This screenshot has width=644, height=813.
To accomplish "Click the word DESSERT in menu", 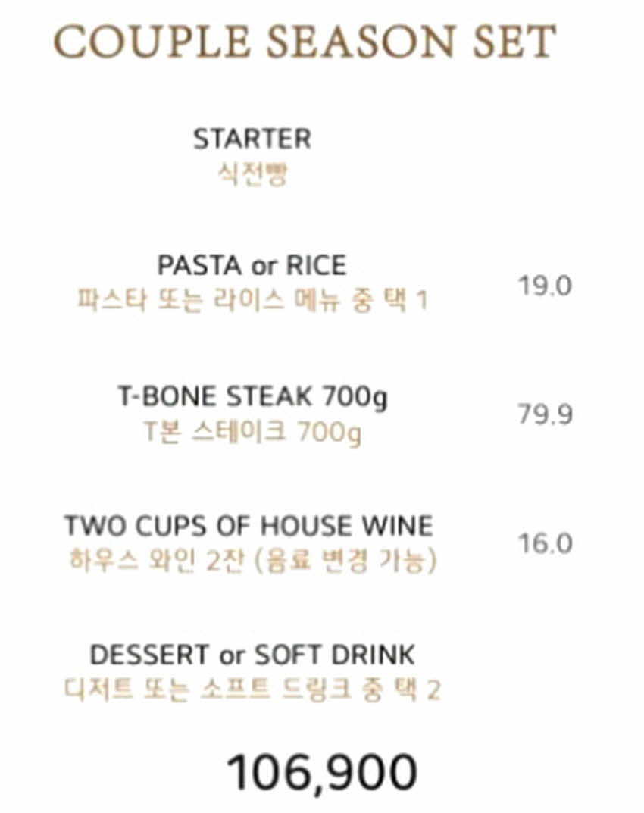I will (x=150, y=655).
